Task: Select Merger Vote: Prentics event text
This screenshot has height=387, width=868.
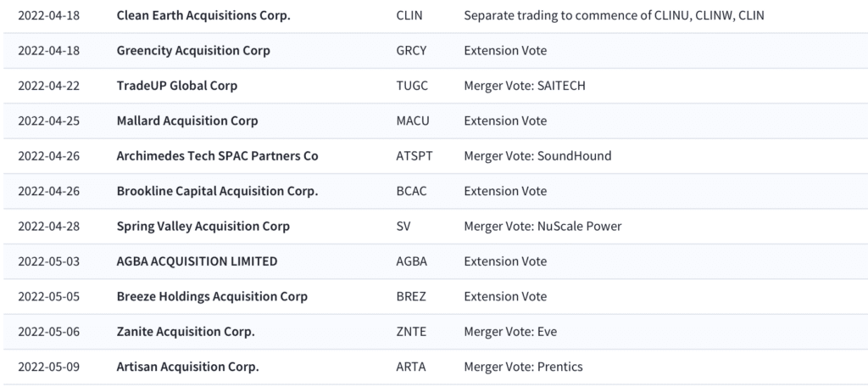Action: pyautogui.click(x=523, y=367)
